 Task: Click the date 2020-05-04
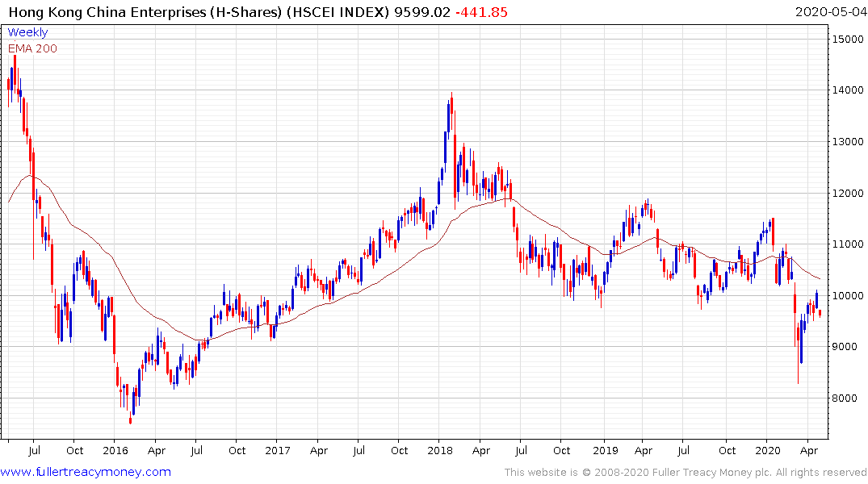(x=830, y=12)
